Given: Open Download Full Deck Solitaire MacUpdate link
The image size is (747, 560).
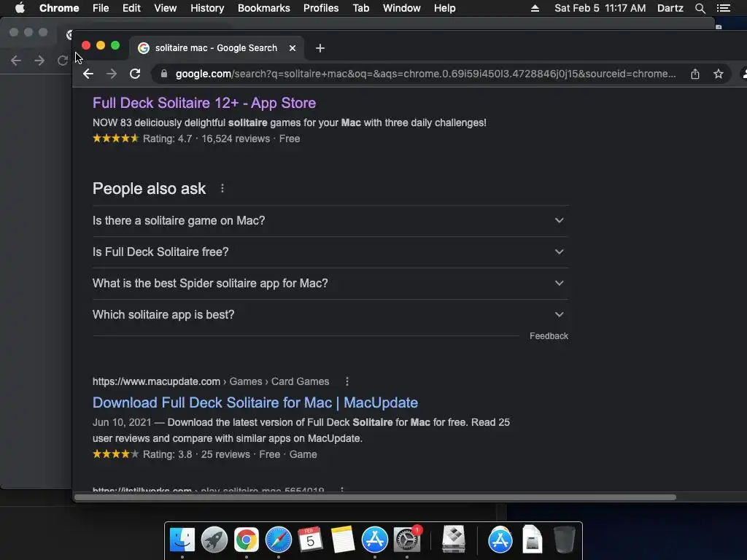Looking at the screenshot, I should tap(255, 402).
